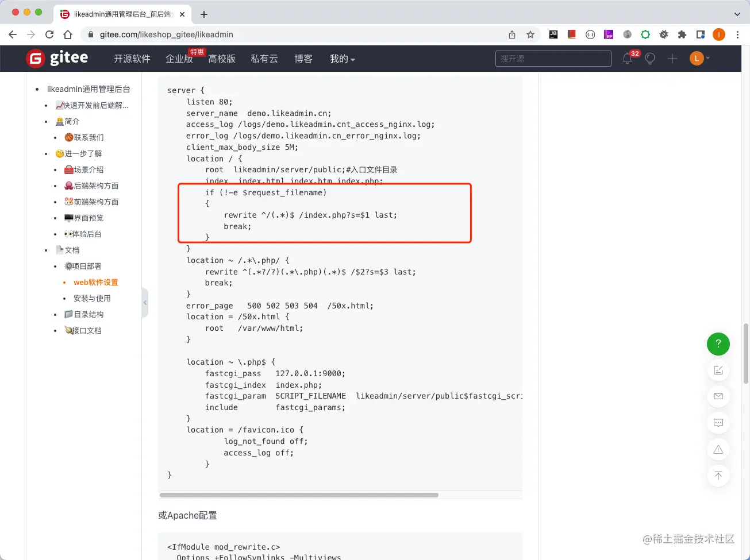
Task: Click the green circular extension icon
Action: [645, 34]
